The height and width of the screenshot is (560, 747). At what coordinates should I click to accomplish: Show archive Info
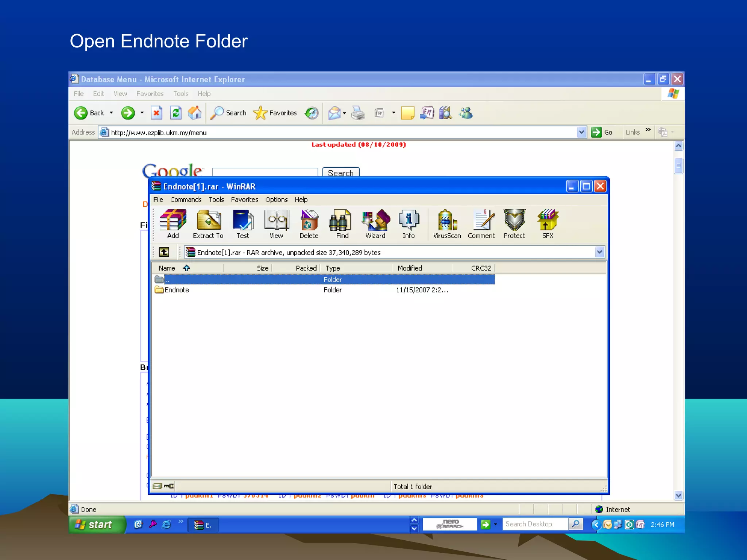(x=409, y=224)
